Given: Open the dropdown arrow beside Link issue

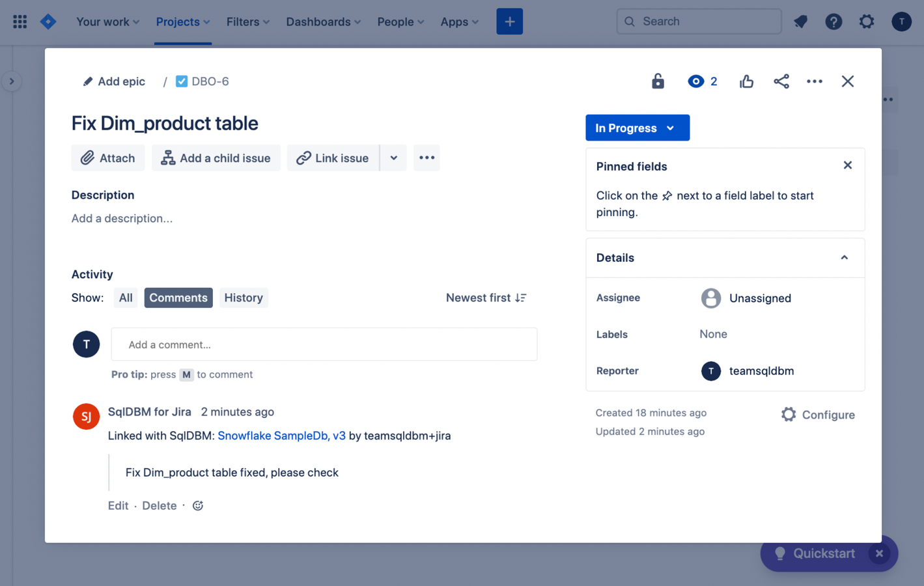Looking at the screenshot, I should (x=393, y=158).
